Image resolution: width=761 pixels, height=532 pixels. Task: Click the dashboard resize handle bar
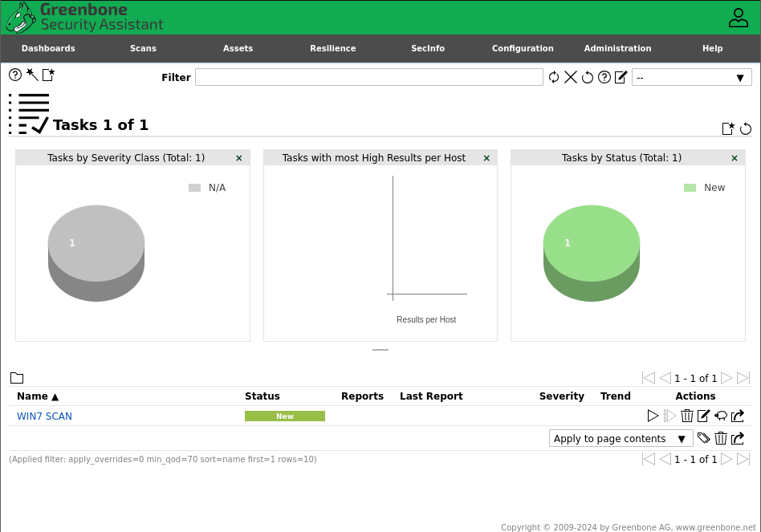[380, 350]
